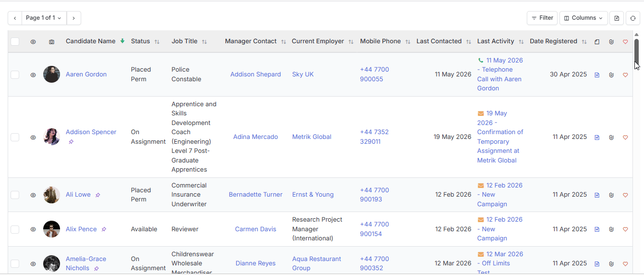This screenshot has height=275, width=644.
Task: Open manager contact Adina Mercado
Action: coord(255,137)
